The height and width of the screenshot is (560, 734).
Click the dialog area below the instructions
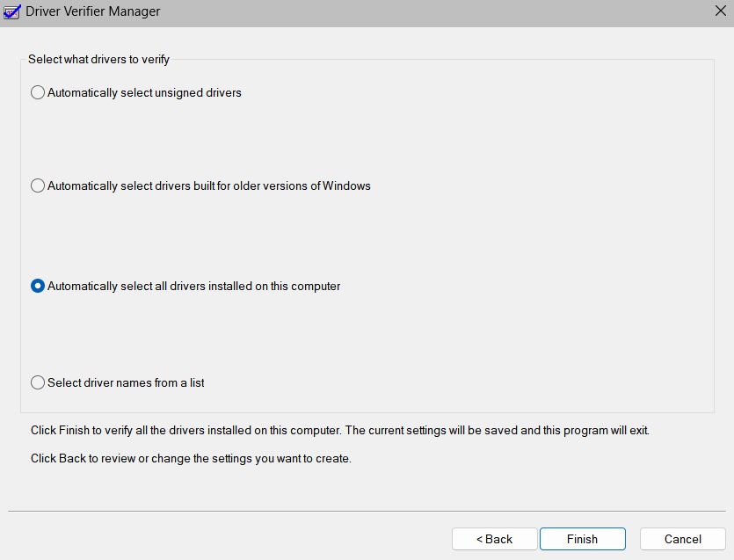click(264, 492)
